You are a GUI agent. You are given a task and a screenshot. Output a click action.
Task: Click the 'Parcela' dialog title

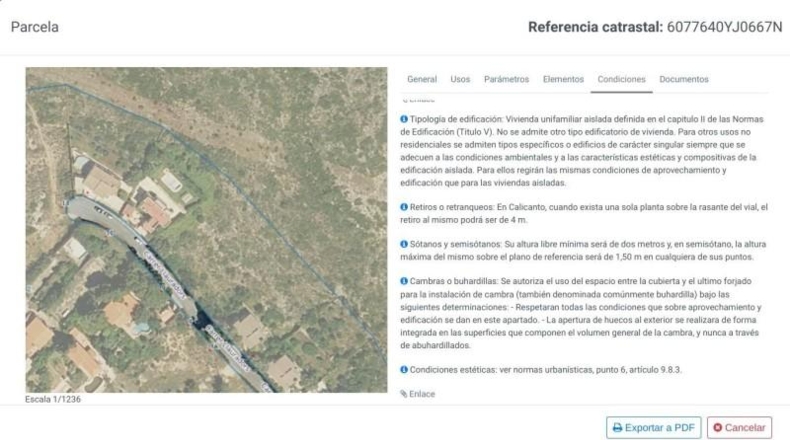pyautogui.click(x=35, y=27)
